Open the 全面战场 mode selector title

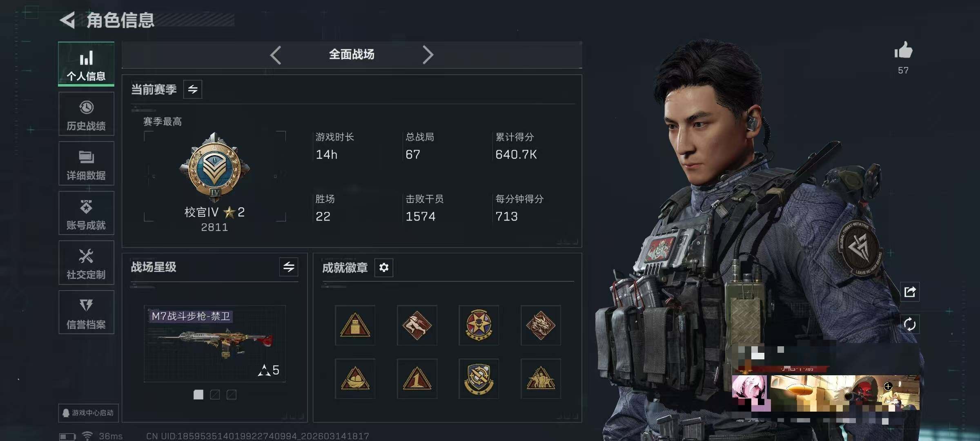352,54
